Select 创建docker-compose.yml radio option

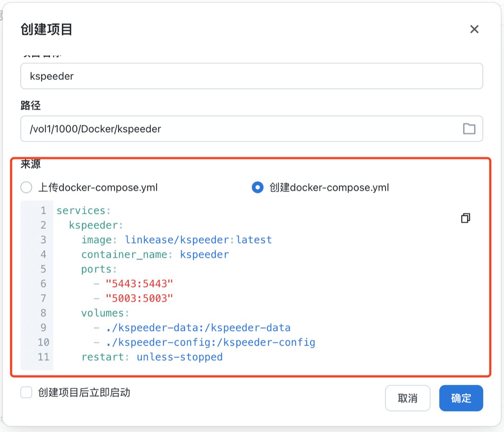click(x=258, y=187)
